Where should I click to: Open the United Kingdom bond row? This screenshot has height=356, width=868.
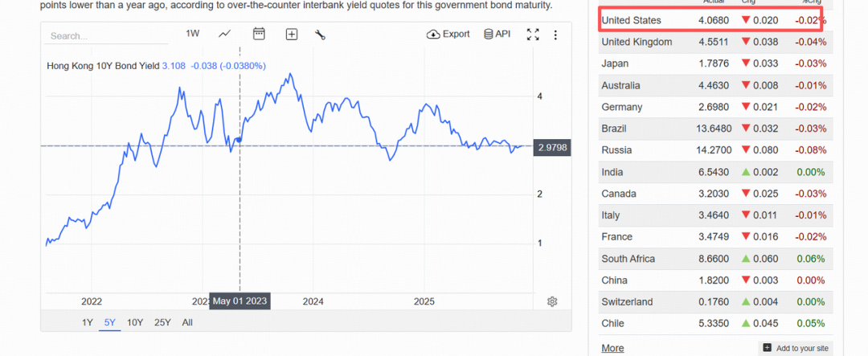(637, 42)
